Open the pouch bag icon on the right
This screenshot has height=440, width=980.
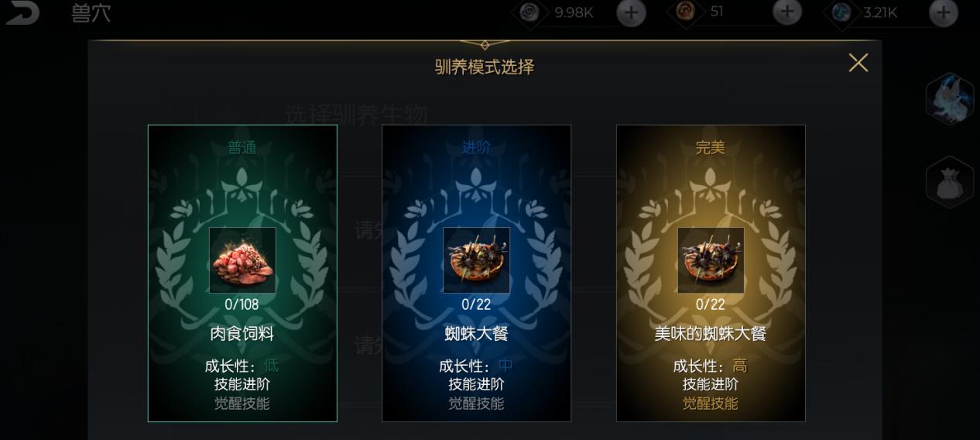point(949,182)
